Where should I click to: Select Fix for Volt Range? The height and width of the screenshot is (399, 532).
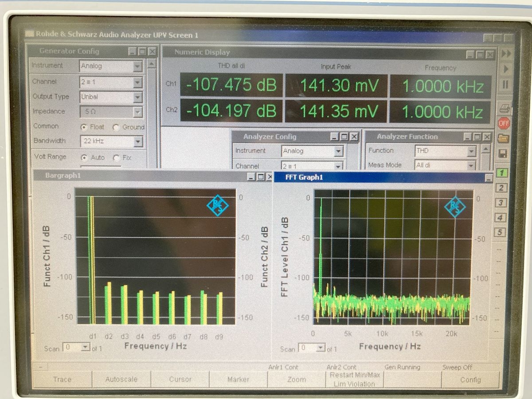click(x=116, y=157)
